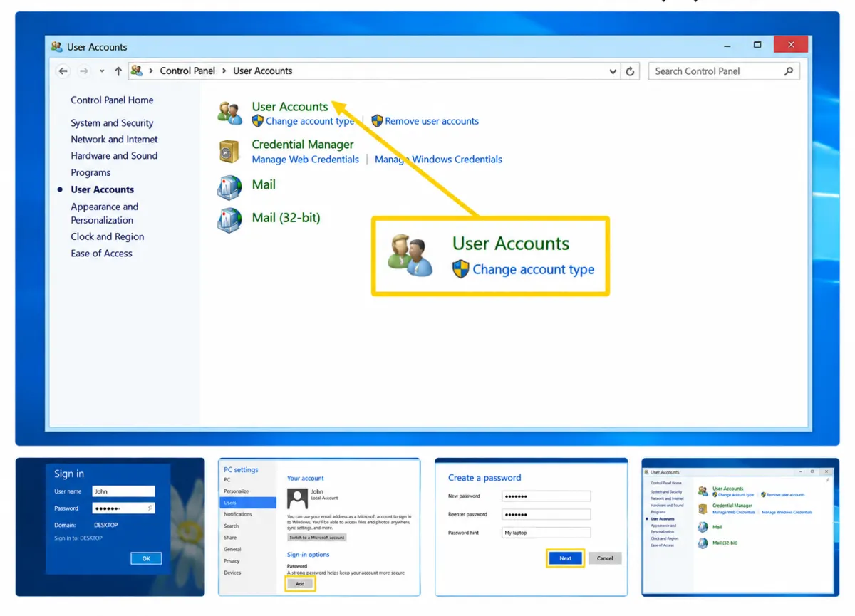Open the Mail item in main window
The height and width of the screenshot is (616, 855).
coord(264,184)
